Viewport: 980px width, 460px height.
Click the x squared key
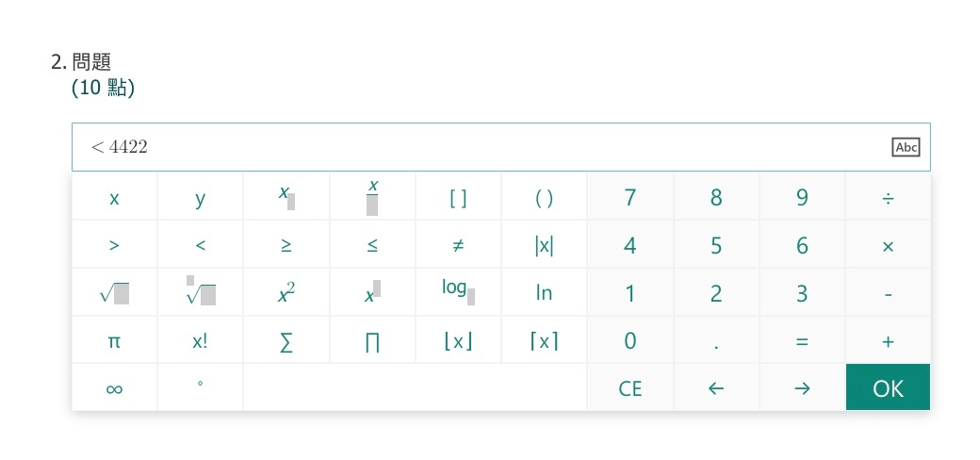coord(286,293)
